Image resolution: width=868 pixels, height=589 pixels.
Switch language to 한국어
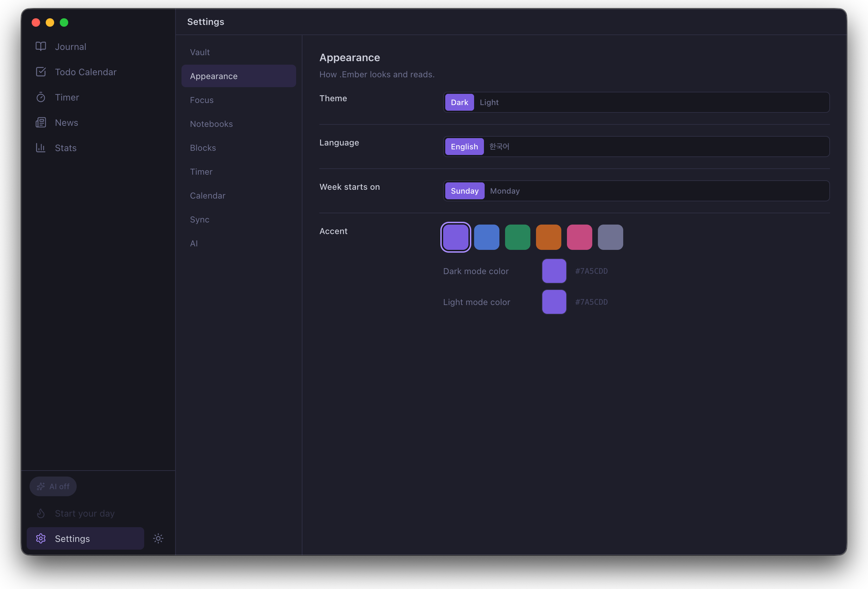[499, 147]
